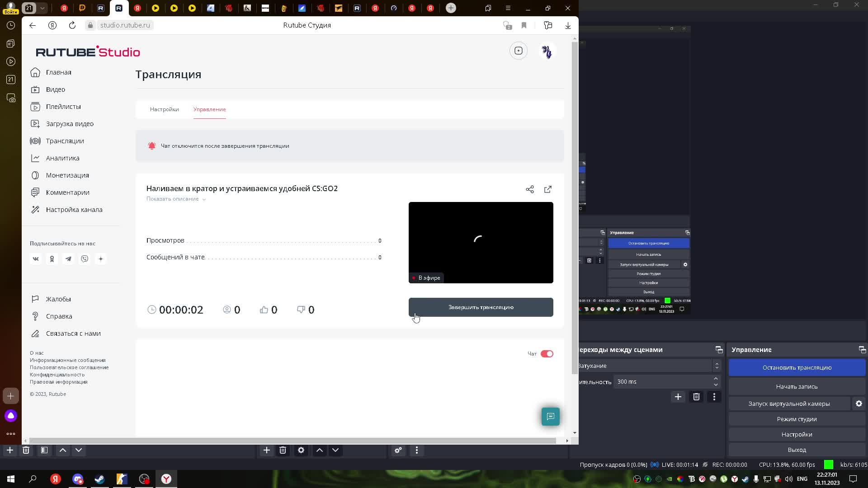Click the VK social icon
Screen dimensions: 868x488
click(36, 259)
